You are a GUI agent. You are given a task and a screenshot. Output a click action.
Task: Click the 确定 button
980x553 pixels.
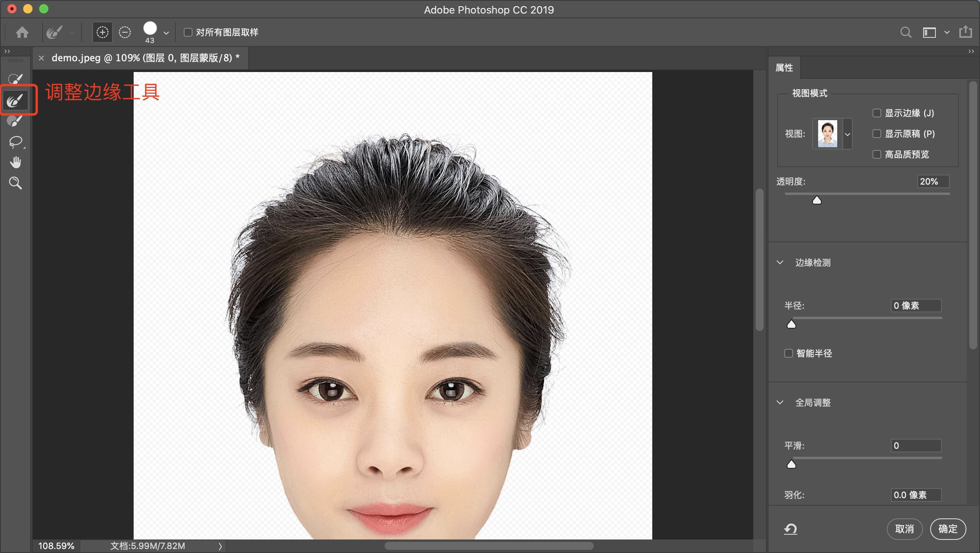click(x=948, y=529)
